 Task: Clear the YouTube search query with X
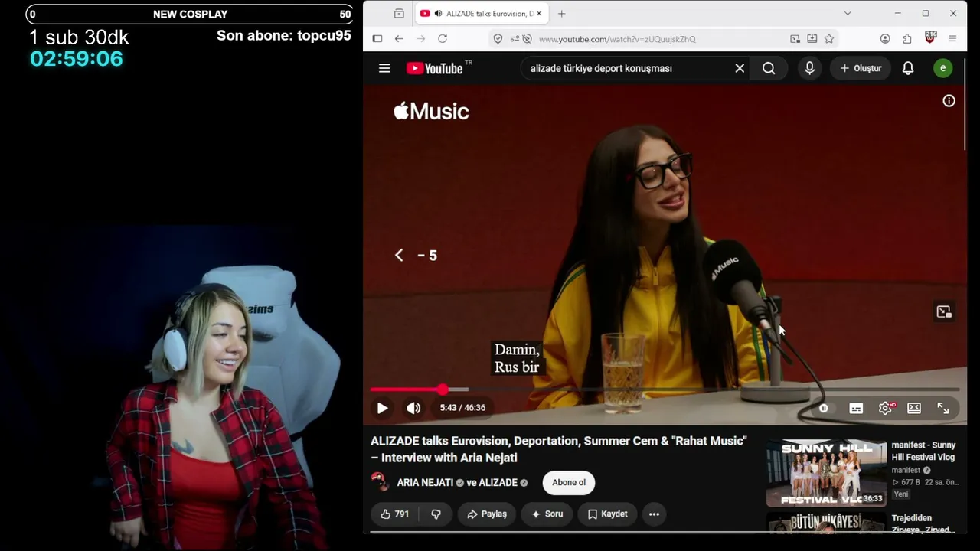pos(740,68)
